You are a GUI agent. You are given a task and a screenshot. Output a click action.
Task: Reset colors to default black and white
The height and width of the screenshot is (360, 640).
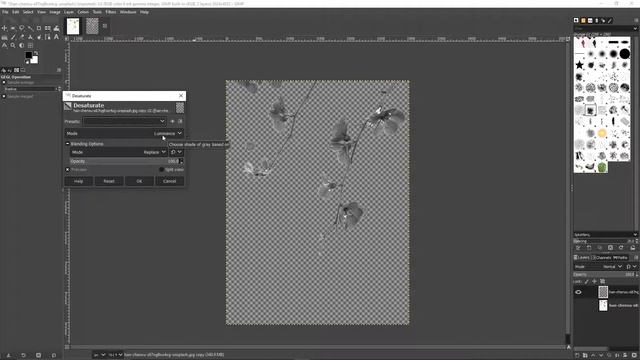[x=27, y=62]
